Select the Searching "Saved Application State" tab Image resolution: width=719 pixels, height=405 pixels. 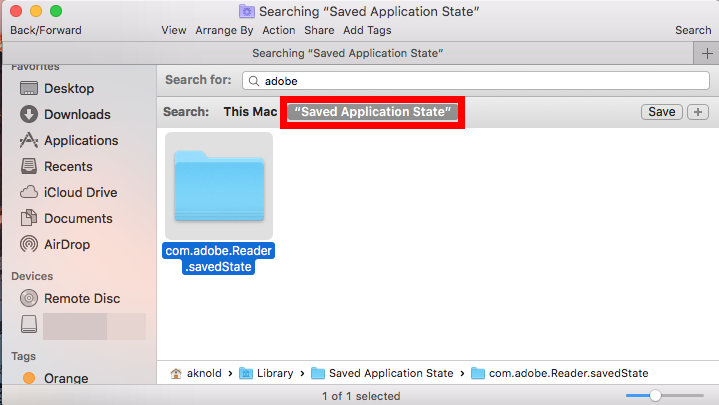[348, 54]
